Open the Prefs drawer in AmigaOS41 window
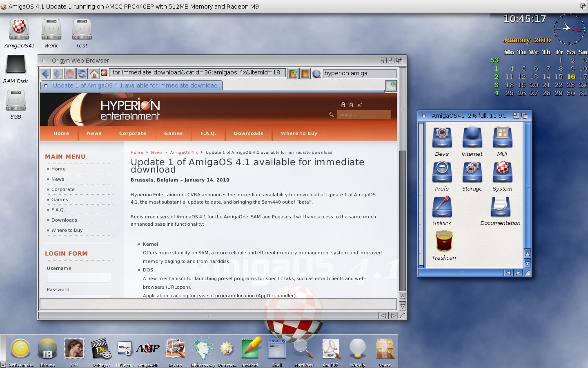Viewport: 588px width, 368px height. pos(442,173)
